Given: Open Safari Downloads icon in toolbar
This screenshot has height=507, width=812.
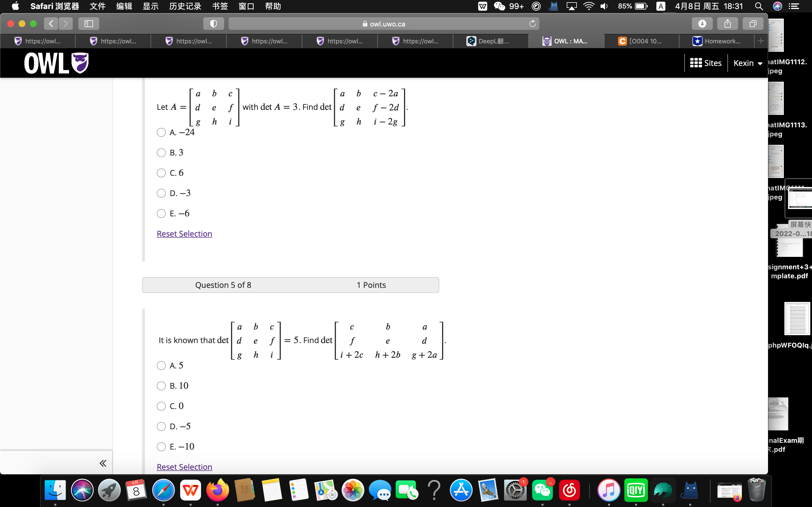Looking at the screenshot, I should tap(702, 23).
